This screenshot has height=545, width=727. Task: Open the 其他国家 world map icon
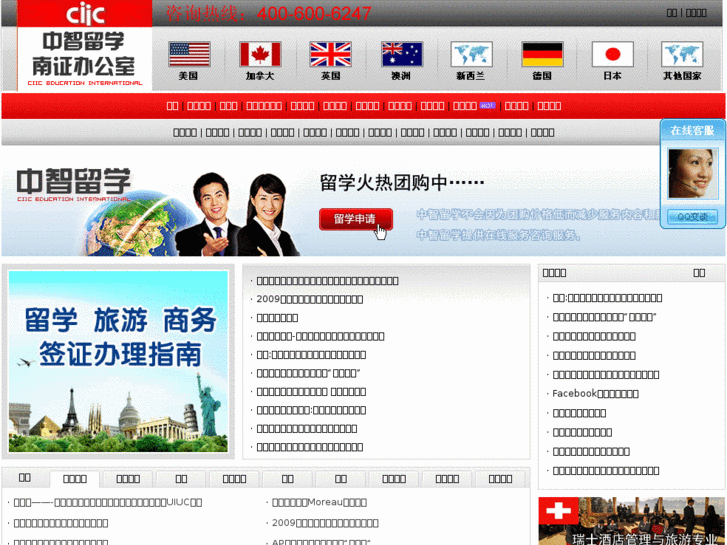pos(682,55)
